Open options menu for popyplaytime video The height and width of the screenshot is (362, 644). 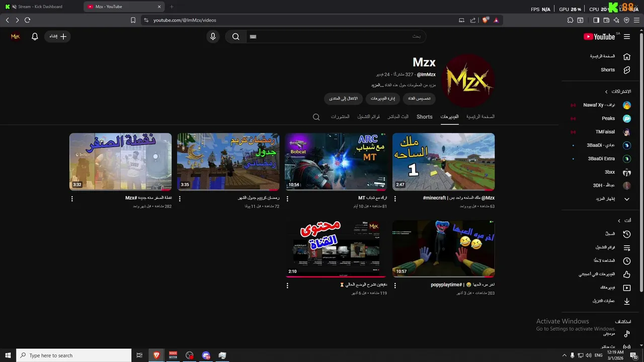coord(395,285)
